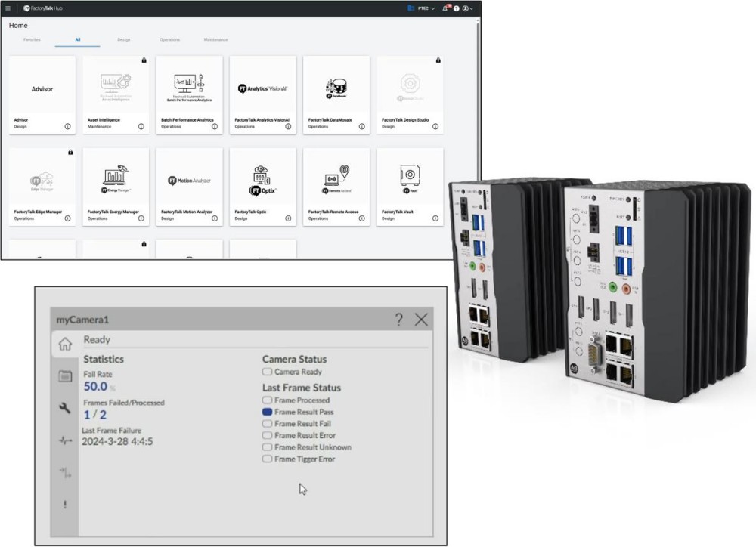
Task: Show info for Asset Intelligence card
Action: point(141,127)
